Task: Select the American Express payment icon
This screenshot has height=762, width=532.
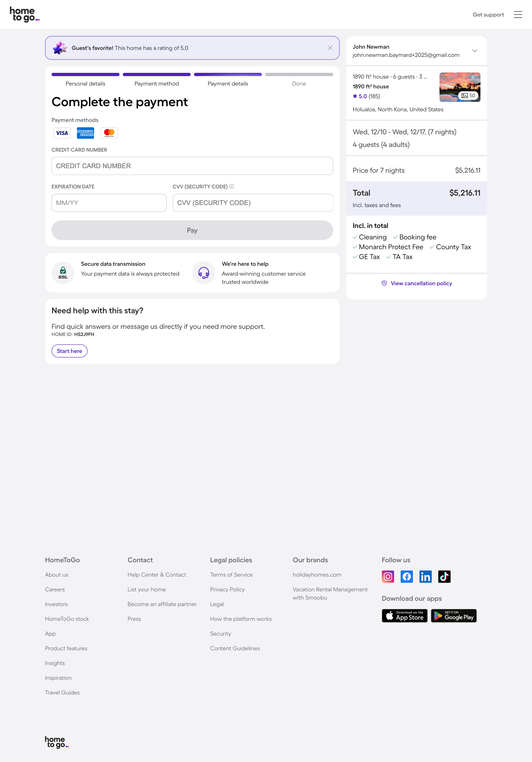Action: click(x=85, y=133)
